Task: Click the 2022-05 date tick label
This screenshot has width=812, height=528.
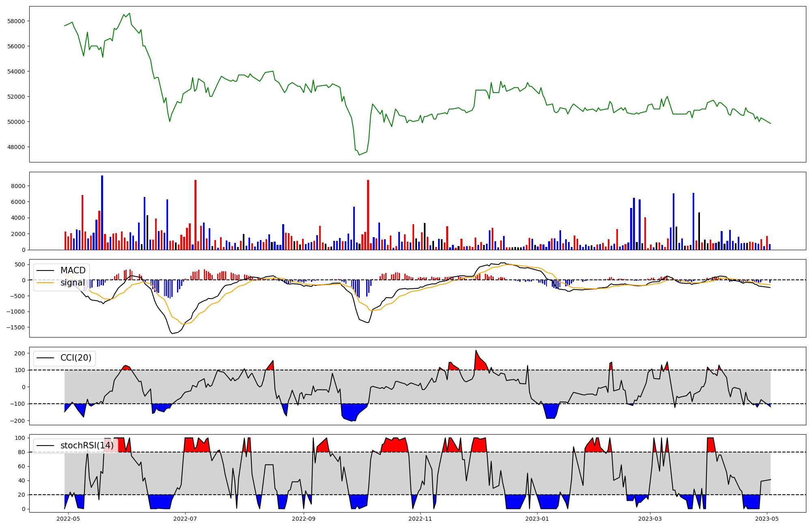Action: pyautogui.click(x=68, y=518)
